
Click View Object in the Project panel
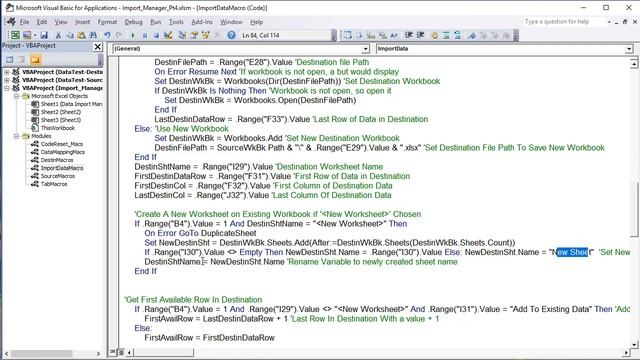22,60
